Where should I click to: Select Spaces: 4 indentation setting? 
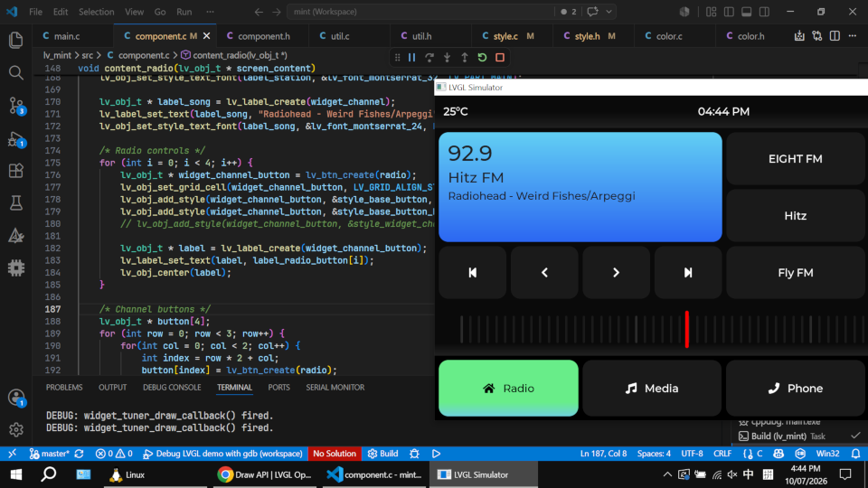tap(654, 454)
